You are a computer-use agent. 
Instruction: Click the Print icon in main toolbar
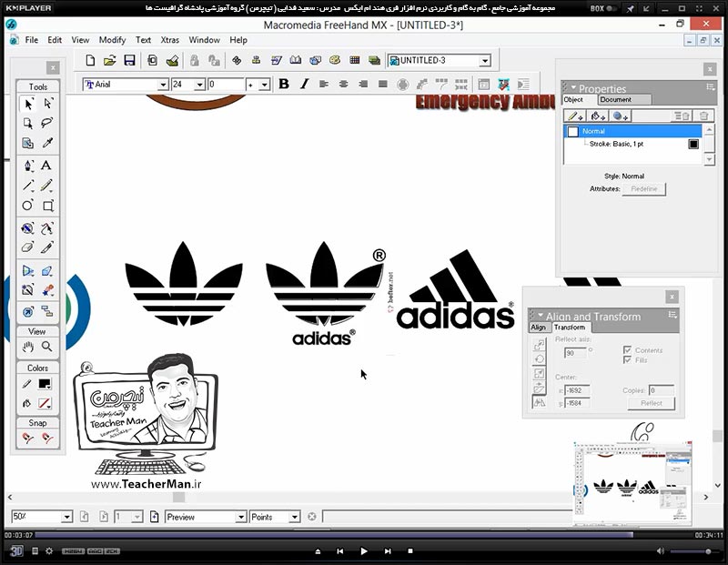(172, 60)
